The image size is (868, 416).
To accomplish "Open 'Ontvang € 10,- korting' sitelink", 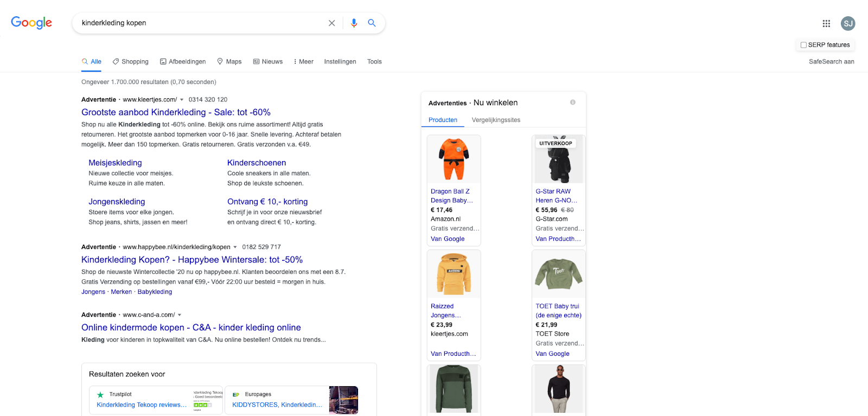I will (267, 202).
